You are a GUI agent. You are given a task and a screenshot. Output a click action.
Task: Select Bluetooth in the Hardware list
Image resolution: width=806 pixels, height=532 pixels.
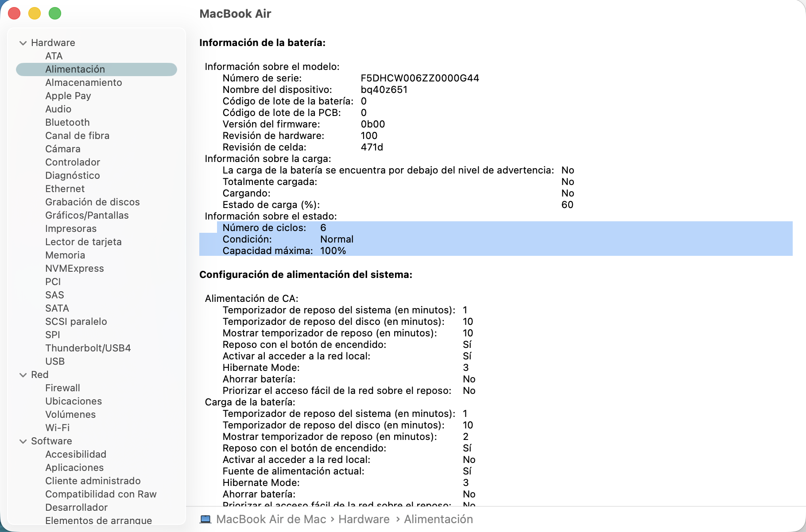coord(67,122)
